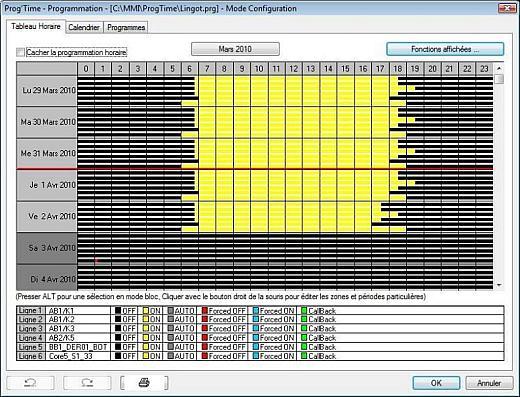The image size is (520, 397).
Task: Select the Je 1 Avr 2010 row header
Action: click(x=47, y=185)
